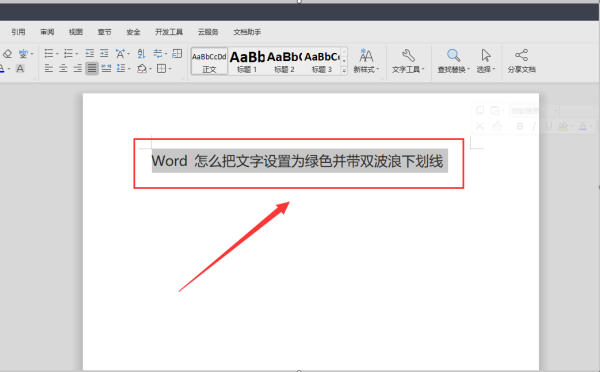
Task: Open the 文档助手 tab
Action: tap(247, 32)
